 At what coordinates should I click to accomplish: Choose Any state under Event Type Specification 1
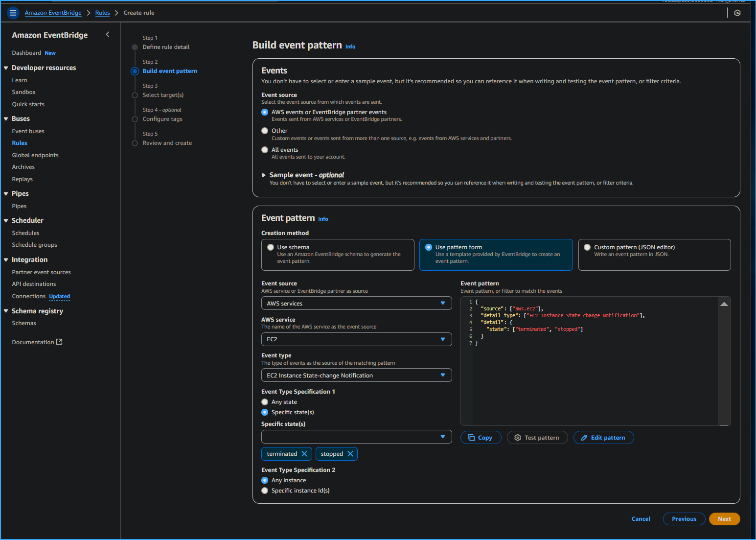(x=265, y=401)
